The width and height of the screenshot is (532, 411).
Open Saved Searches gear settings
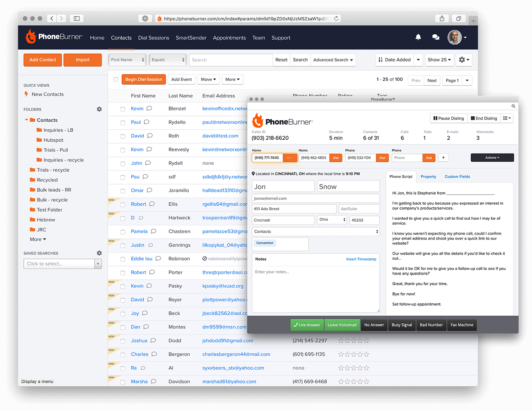99,253
